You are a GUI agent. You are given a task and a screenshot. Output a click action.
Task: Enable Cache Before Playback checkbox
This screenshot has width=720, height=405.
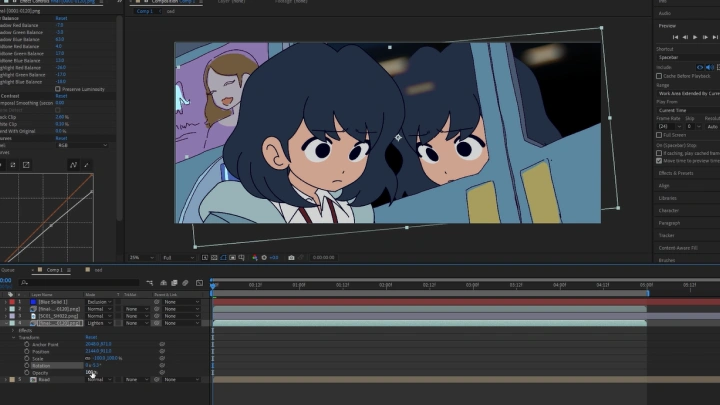(x=659, y=76)
